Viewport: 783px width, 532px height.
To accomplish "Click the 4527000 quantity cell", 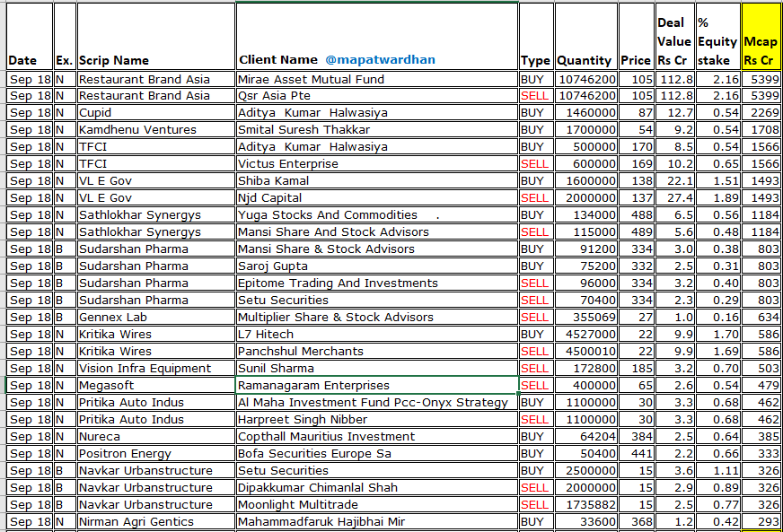I will point(586,335).
